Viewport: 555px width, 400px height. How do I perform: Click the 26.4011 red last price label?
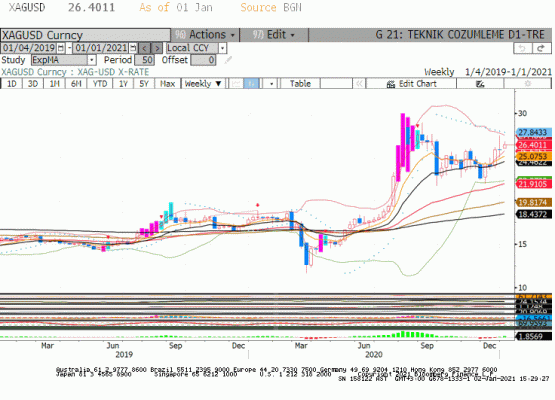[534, 145]
